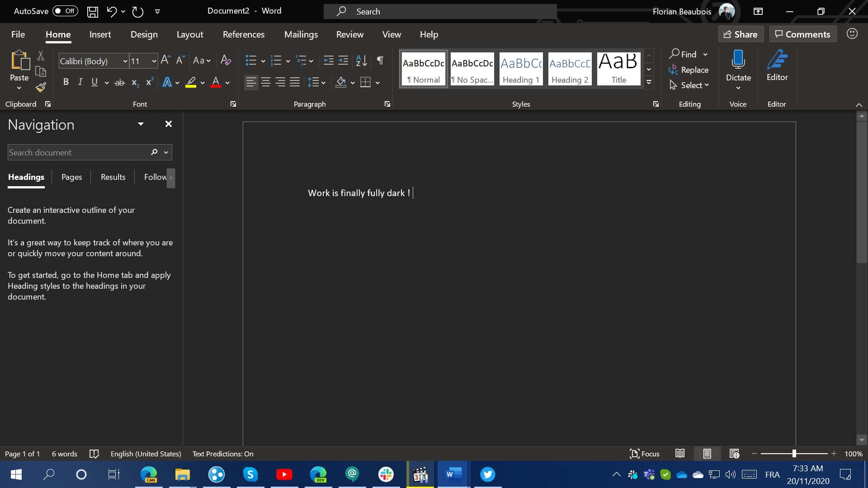Expand the font name dropdown Calibri Body
This screenshot has width=868, height=488.
pyautogui.click(x=125, y=61)
